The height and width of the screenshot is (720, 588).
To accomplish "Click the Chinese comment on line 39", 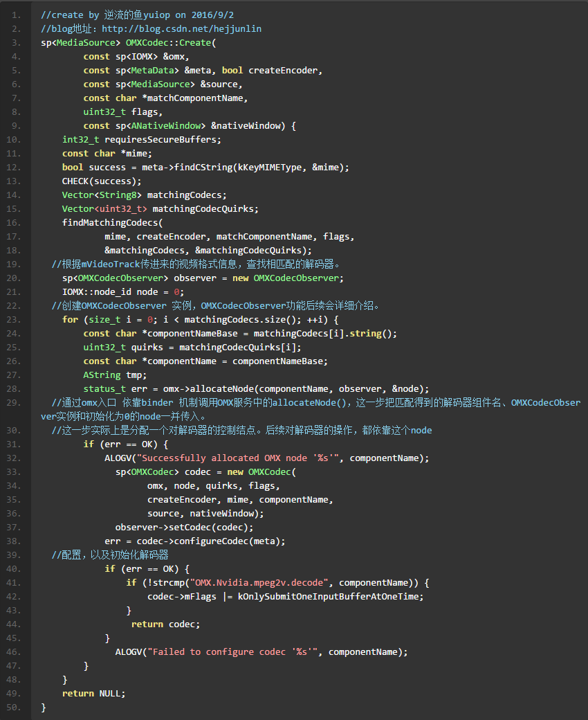I will click(110, 555).
